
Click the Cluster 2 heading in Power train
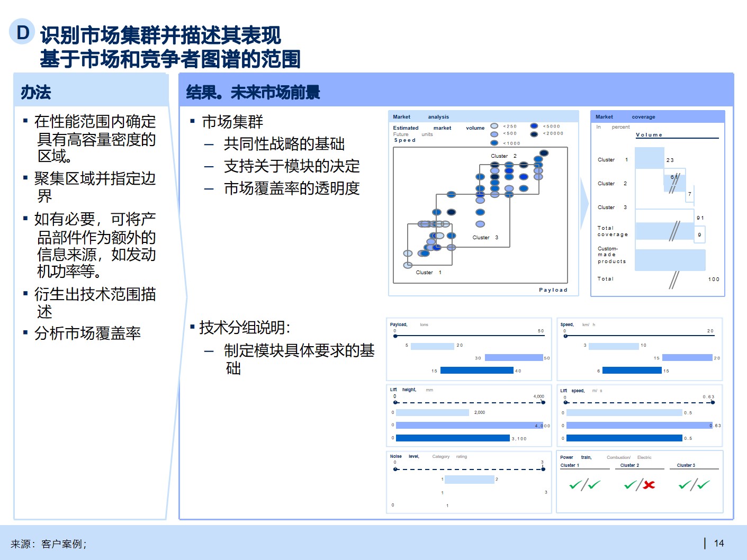point(630,466)
